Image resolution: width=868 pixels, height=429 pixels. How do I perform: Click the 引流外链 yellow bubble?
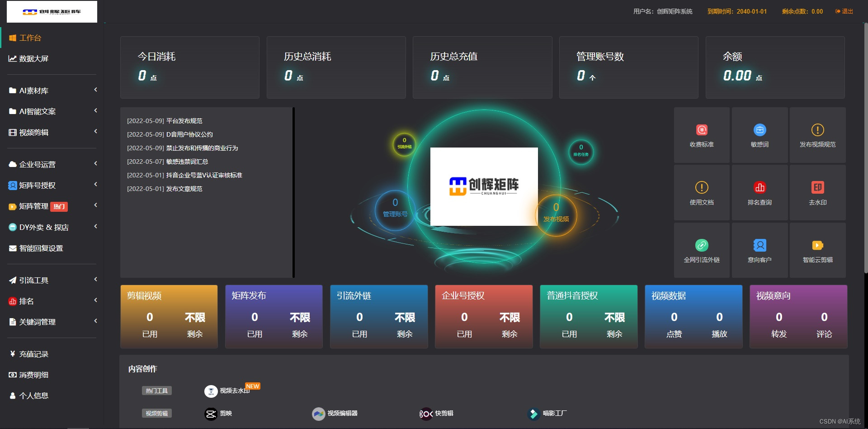click(x=404, y=144)
